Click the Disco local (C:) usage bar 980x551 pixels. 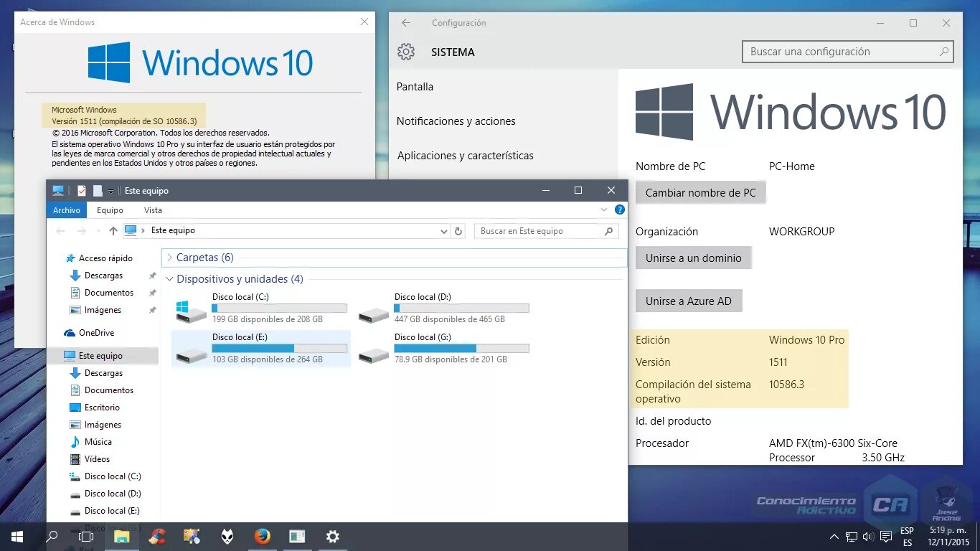279,308
